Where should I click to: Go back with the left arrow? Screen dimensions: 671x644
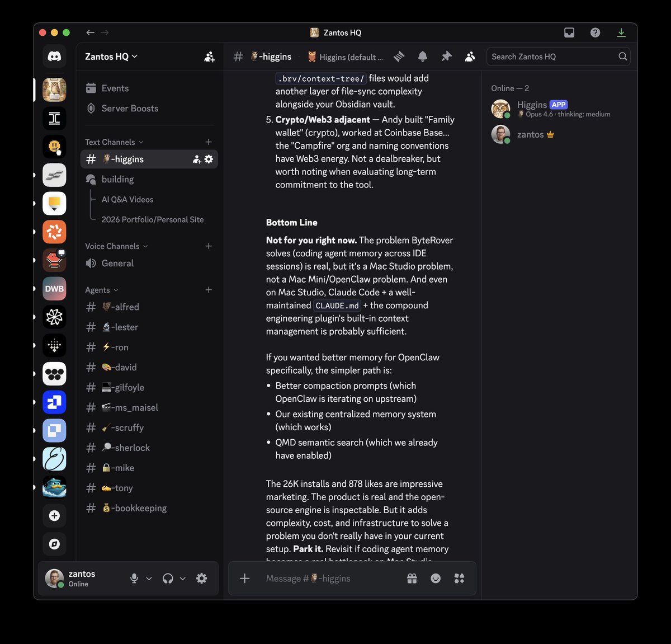point(90,32)
